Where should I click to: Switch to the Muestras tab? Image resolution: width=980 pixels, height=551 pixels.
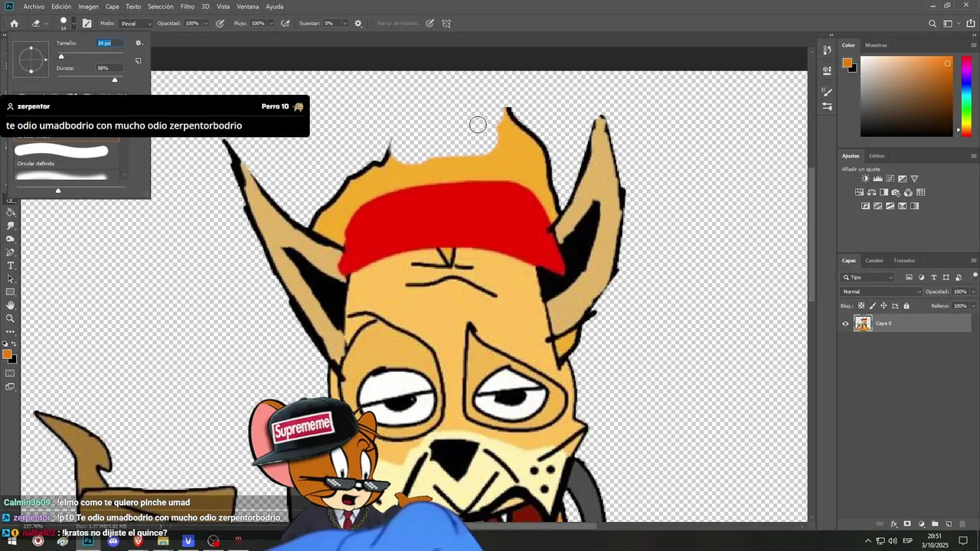click(x=876, y=45)
